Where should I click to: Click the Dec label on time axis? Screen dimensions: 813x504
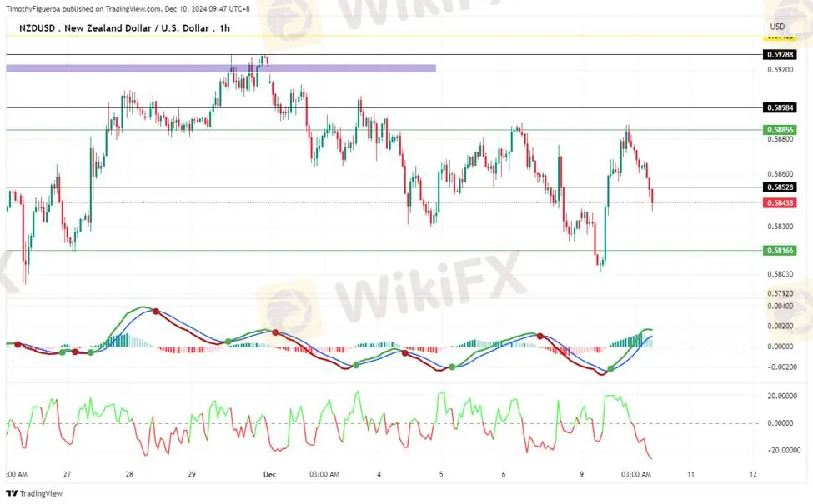268,474
